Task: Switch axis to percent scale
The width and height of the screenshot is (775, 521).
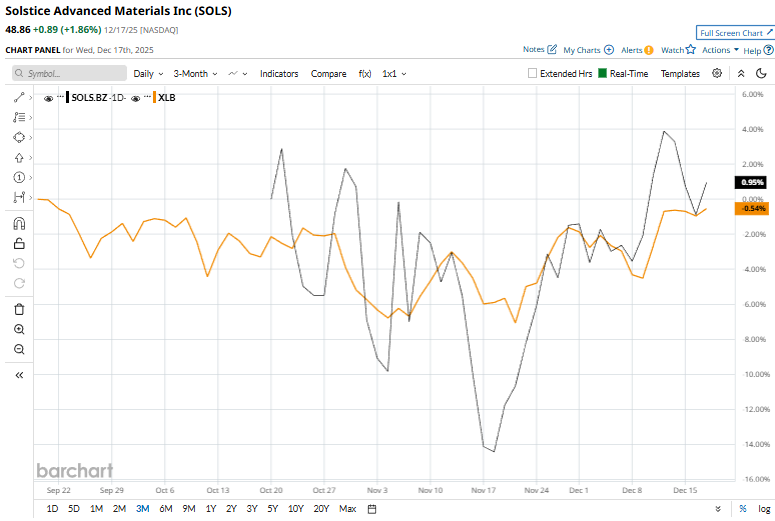Action: [x=742, y=509]
